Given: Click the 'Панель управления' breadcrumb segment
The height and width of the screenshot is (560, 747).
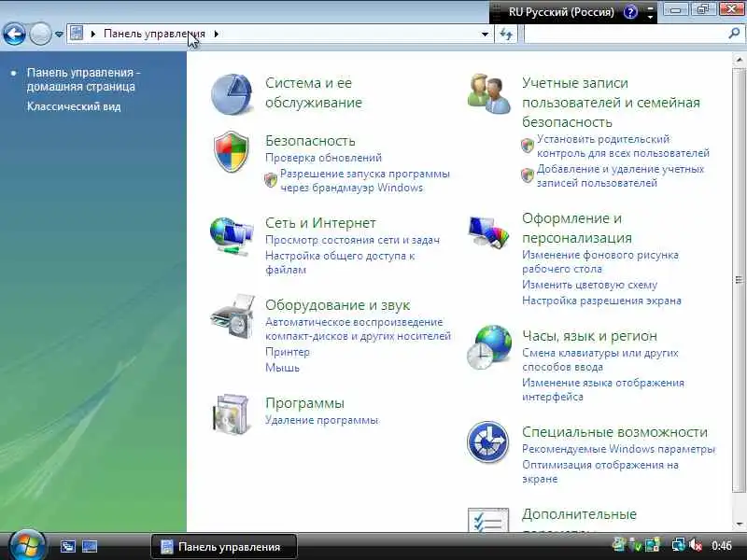Looking at the screenshot, I should (x=154, y=34).
